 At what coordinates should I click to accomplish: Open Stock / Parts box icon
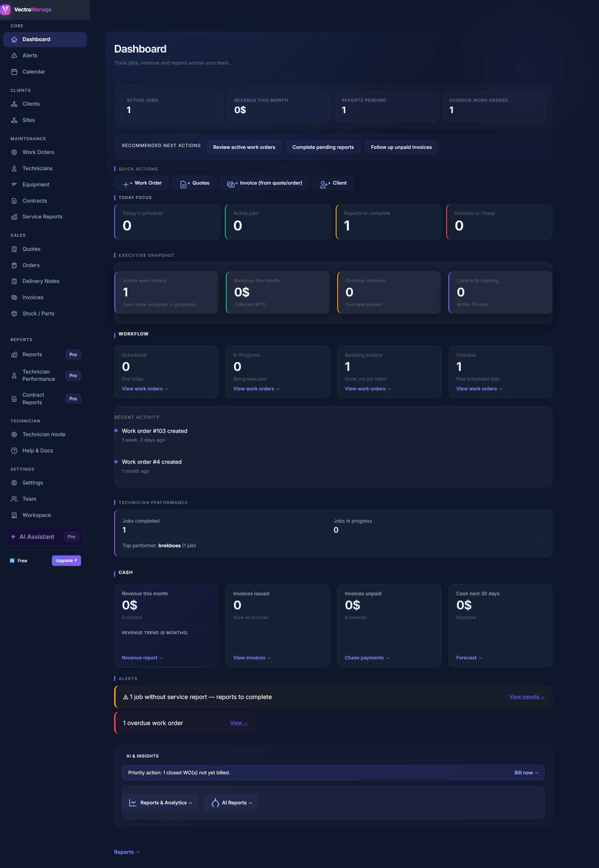pyautogui.click(x=14, y=314)
